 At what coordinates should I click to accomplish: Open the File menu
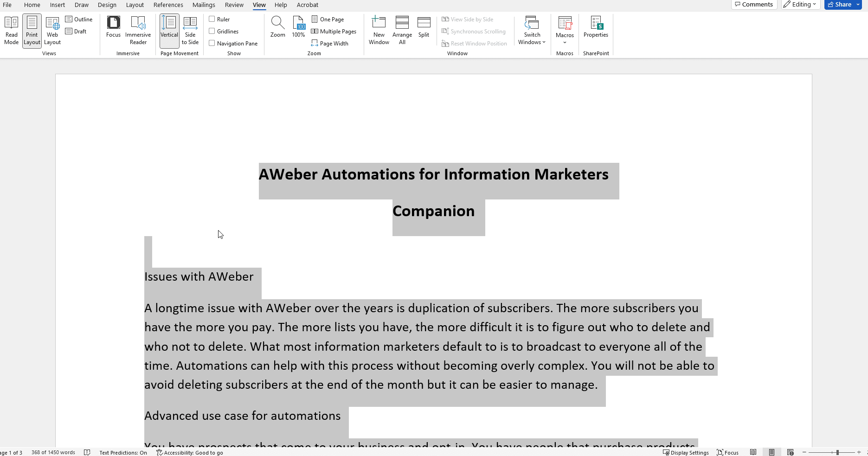(7, 5)
